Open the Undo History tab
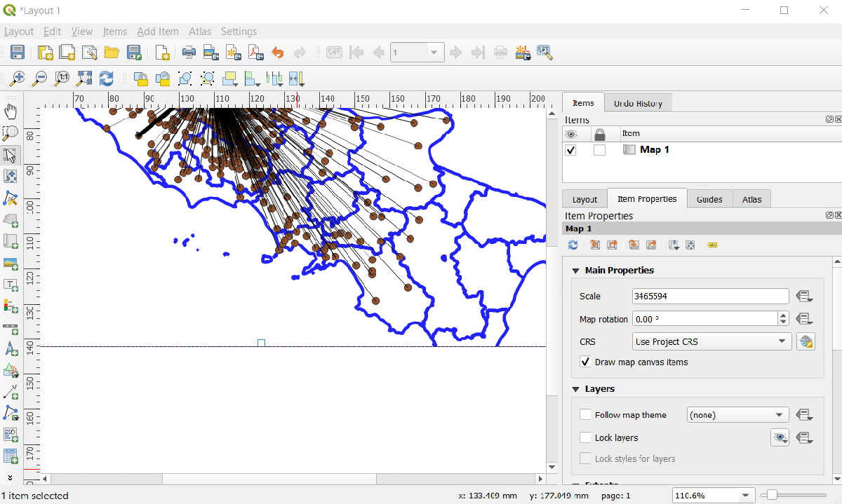This screenshot has width=842, height=504. coord(638,103)
